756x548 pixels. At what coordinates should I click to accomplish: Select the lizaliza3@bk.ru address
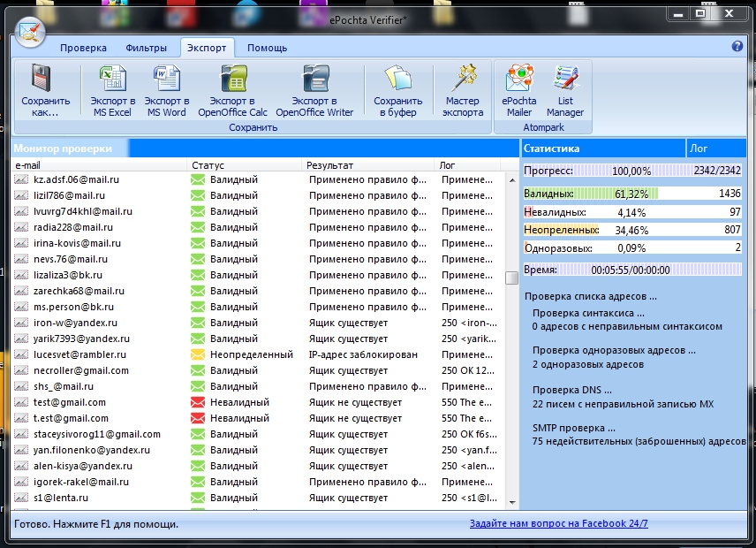point(68,275)
